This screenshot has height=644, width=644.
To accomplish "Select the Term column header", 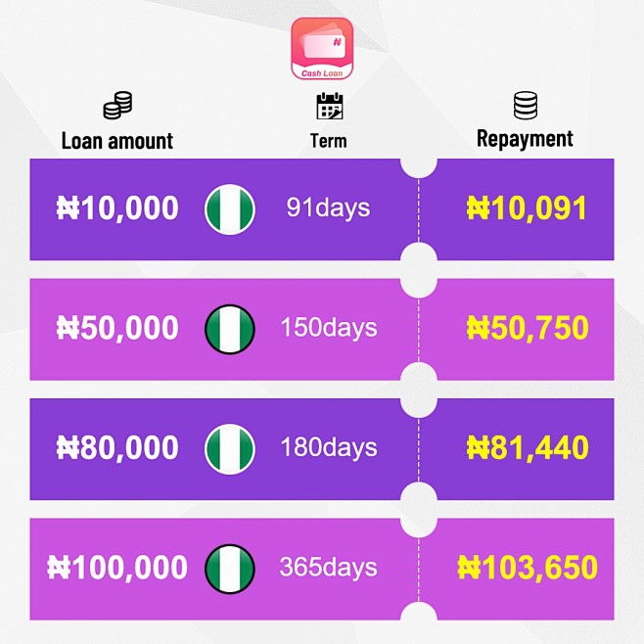I will (x=329, y=141).
